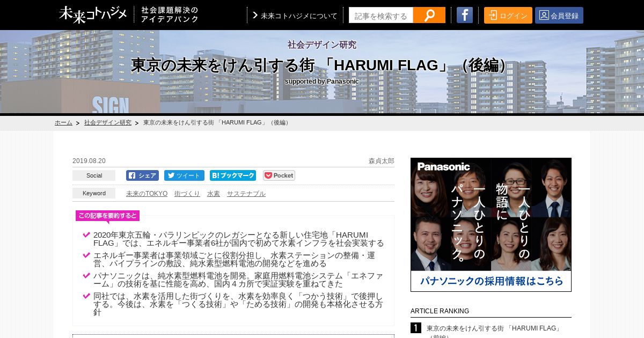Open ranking article 1 HARUMI FLAG 前編

point(494,332)
